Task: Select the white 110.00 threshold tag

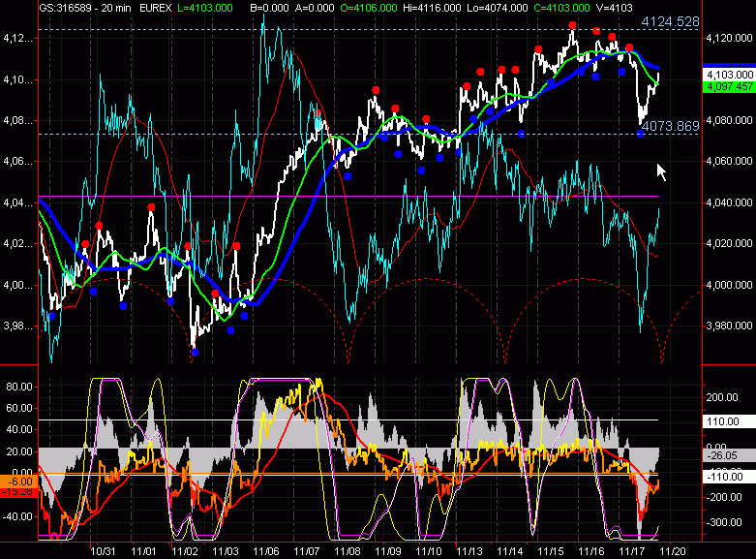Action: point(729,421)
